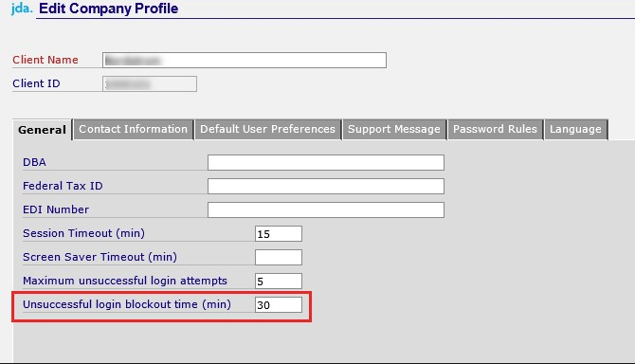Open the Contact Information tab

[x=134, y=129]
